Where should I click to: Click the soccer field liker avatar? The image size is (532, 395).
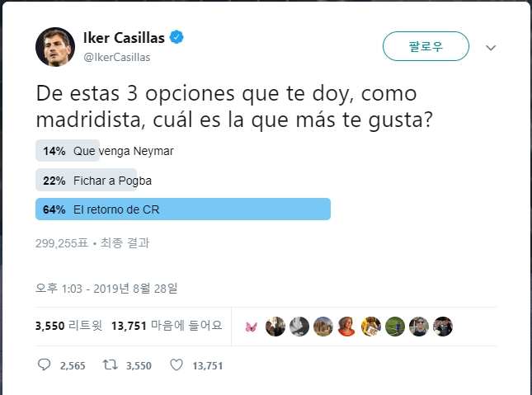pyautogui.click(x=395, y=327)
